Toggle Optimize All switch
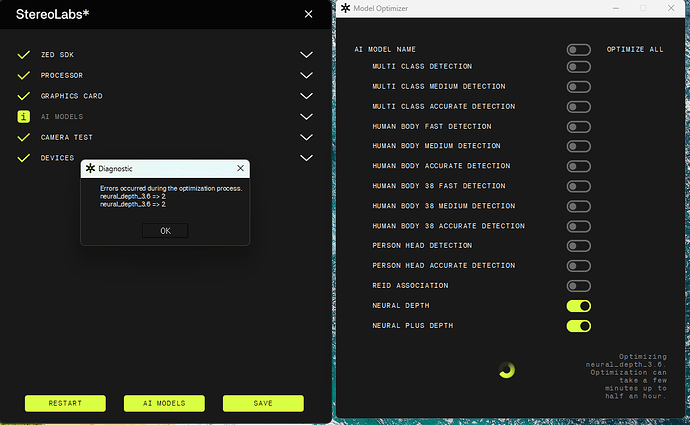 tap(578, 49)
